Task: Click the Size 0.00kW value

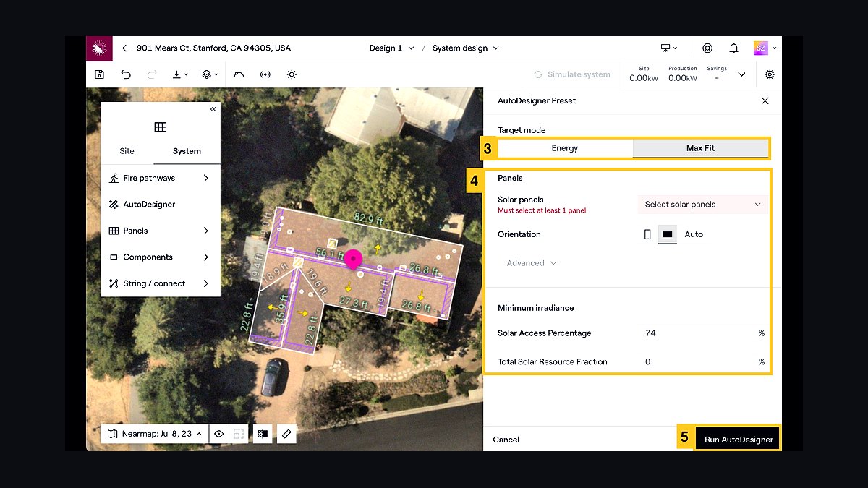Action: [x=644, y=78]
